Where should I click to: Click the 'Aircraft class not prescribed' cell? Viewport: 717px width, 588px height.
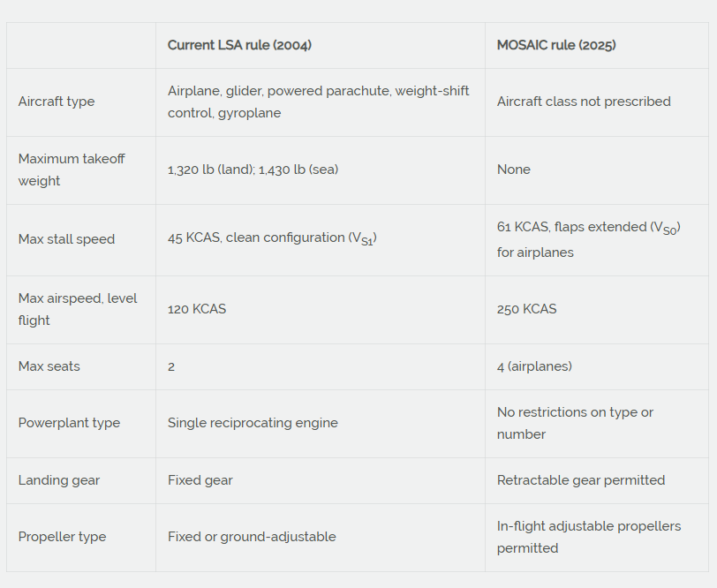point(584,102)
